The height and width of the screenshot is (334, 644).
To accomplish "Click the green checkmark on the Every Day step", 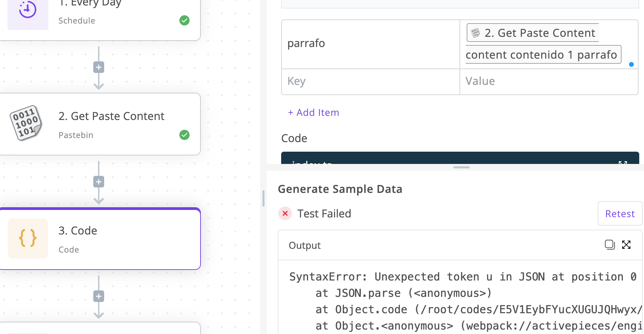I will tap(184, 20).
